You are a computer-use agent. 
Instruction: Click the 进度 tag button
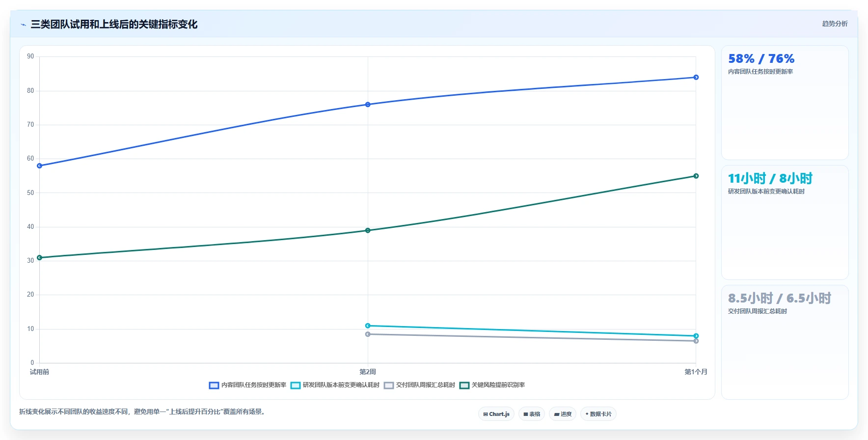click(x=563, y=414)
